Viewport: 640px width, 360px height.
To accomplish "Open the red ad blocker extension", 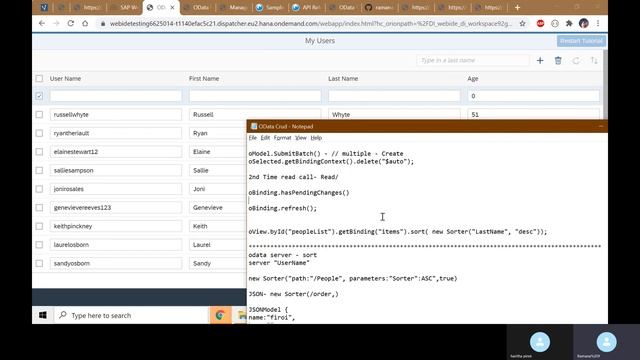I will click(540, 23).
